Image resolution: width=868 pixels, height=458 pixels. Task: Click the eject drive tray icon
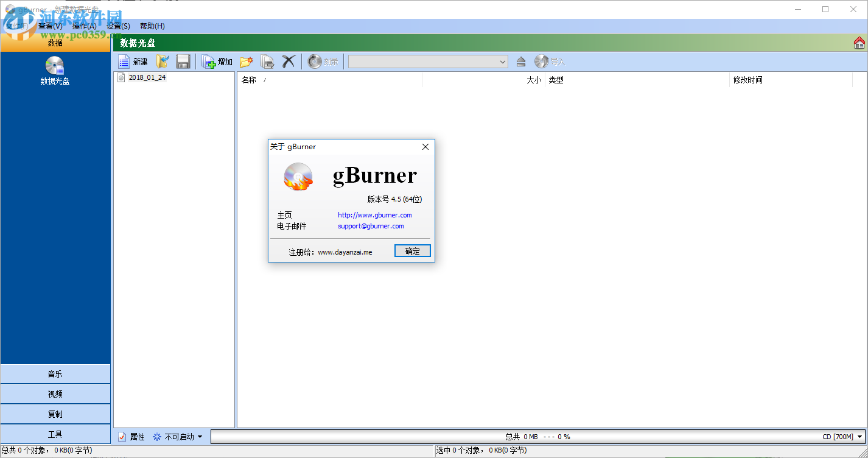click(520, 62)
